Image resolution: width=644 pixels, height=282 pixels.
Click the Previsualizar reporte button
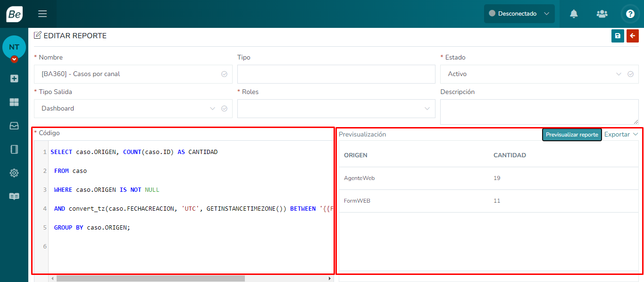(572, 135)
